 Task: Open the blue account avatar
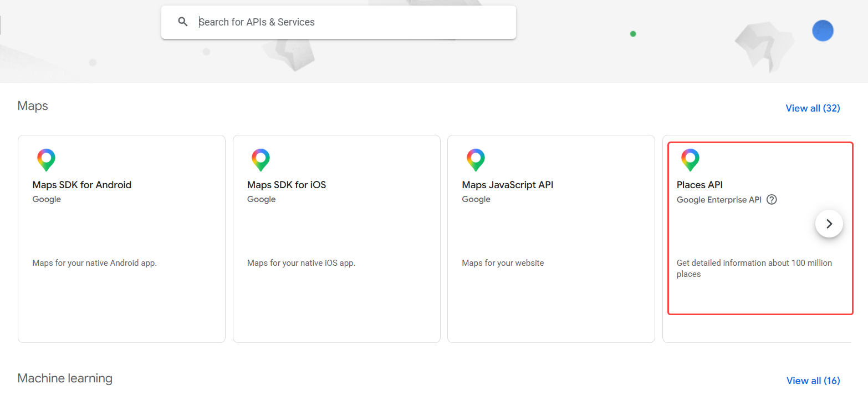(x=823, y=31)
